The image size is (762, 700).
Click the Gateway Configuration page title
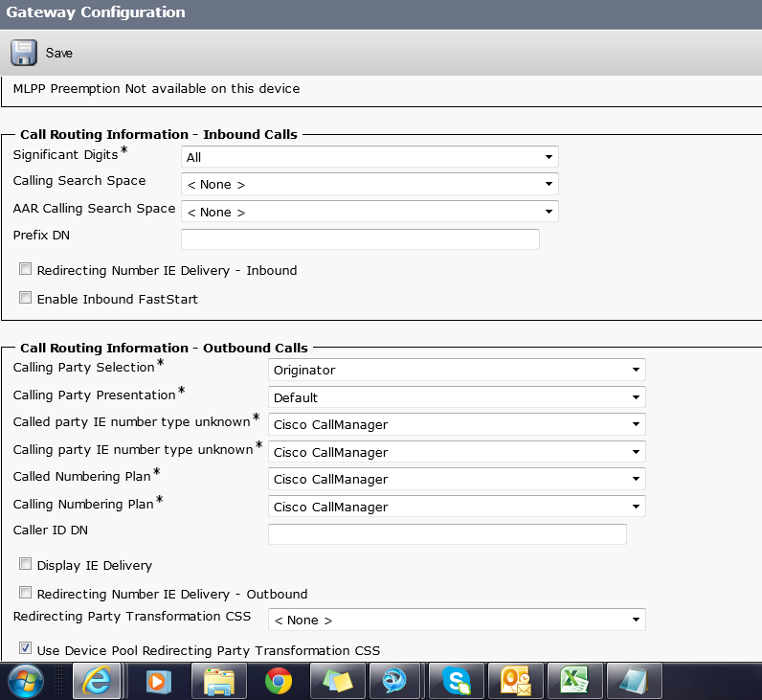pyautogui.click(x=96, y=12)
